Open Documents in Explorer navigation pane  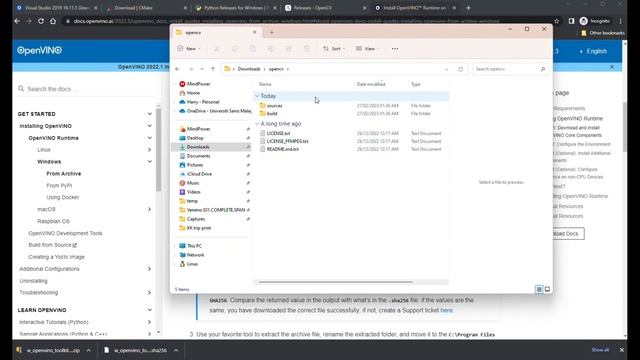(x=198, y=156)
